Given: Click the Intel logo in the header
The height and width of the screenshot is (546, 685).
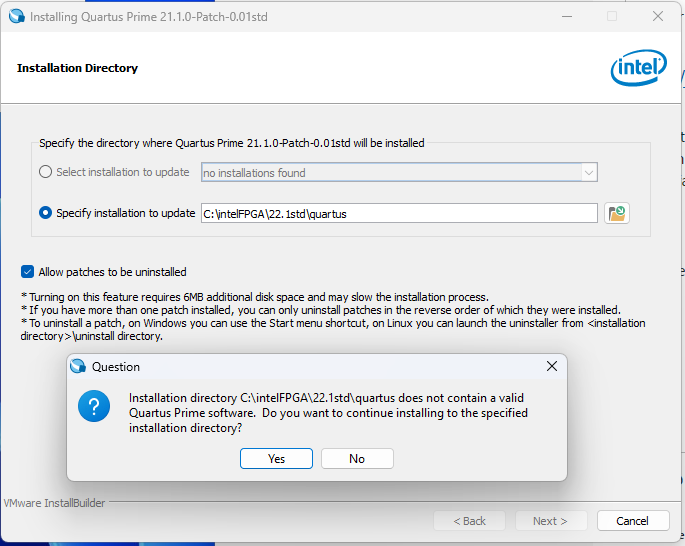Looking at the screenshot, I should pos(638,68).
